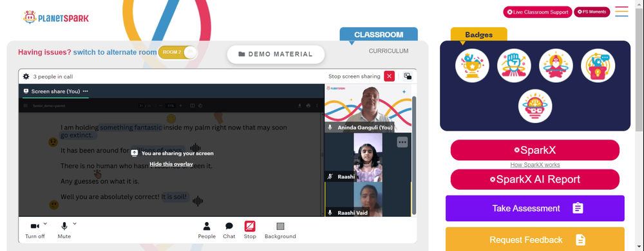Click red X to stop screen sharing

[390, 77]
